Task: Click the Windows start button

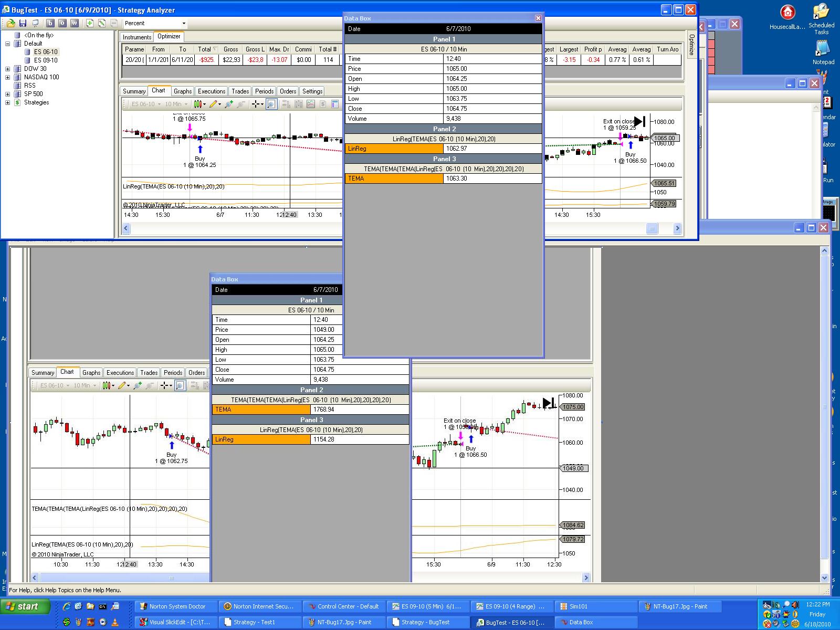Action: click(x=25, y=606)
